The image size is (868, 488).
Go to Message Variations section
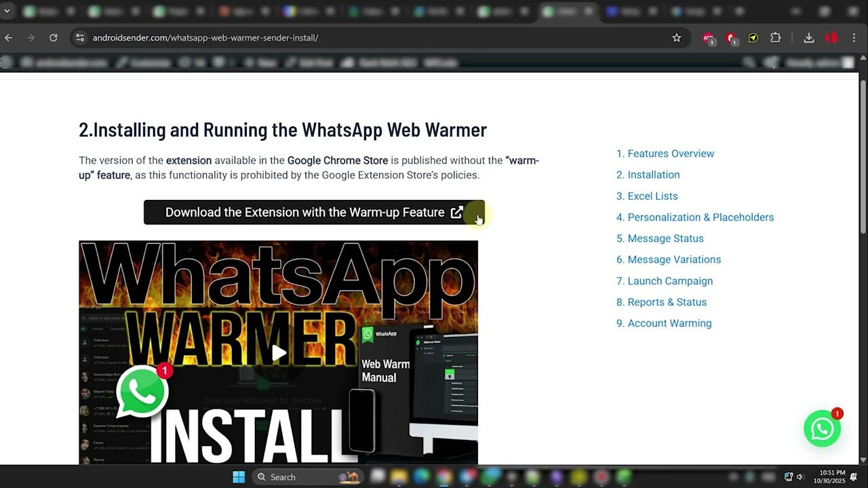pos(674,260)
